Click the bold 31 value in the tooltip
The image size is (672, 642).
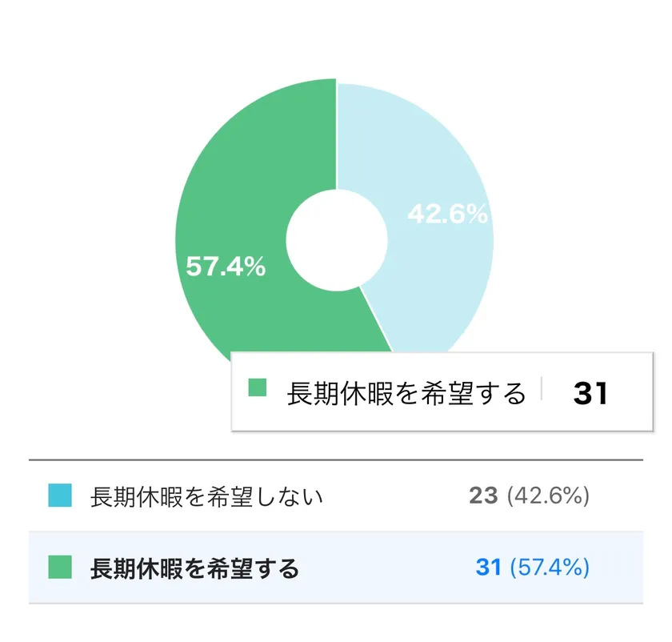pyautogui.click(x=591, y=394)
